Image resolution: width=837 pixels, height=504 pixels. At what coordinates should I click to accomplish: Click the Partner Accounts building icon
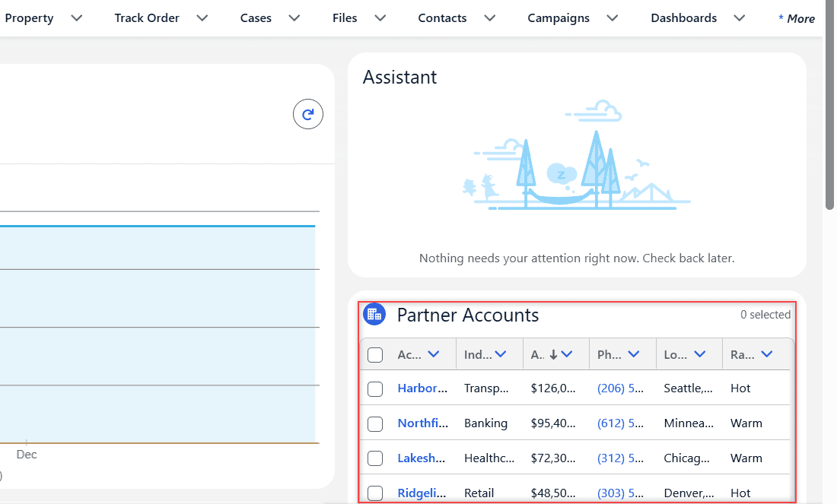click(374, 314)
